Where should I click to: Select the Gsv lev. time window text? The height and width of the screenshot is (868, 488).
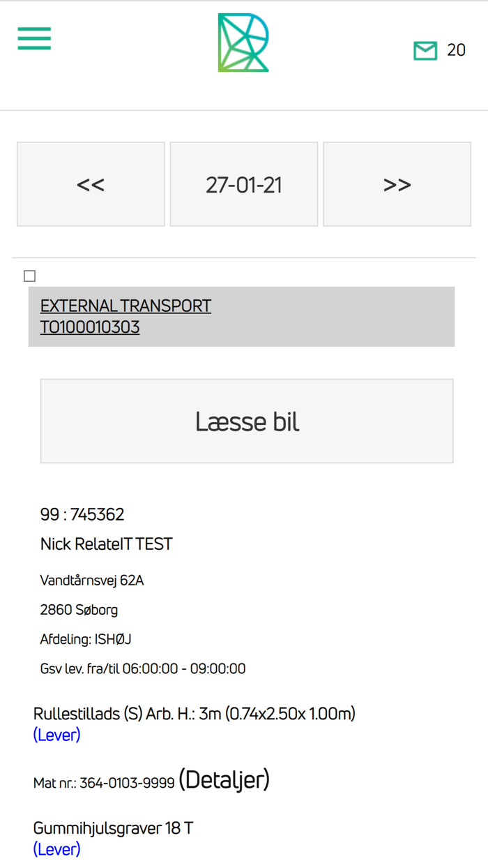coord(143,668)
